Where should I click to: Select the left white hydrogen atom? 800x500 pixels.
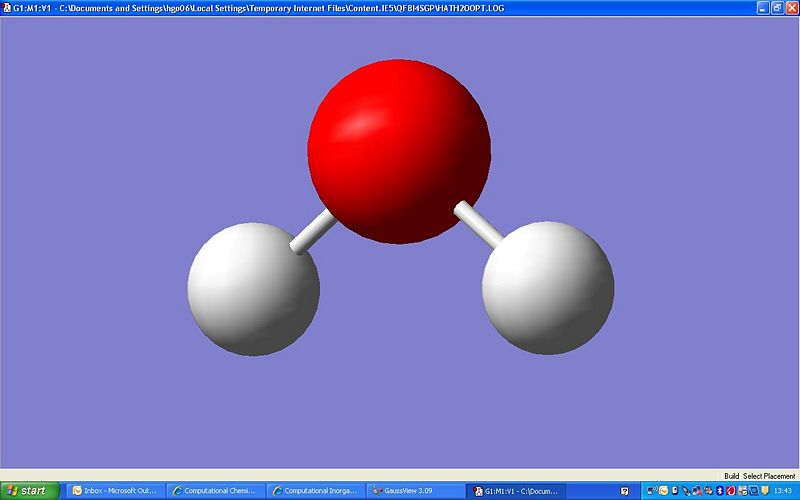254,289
